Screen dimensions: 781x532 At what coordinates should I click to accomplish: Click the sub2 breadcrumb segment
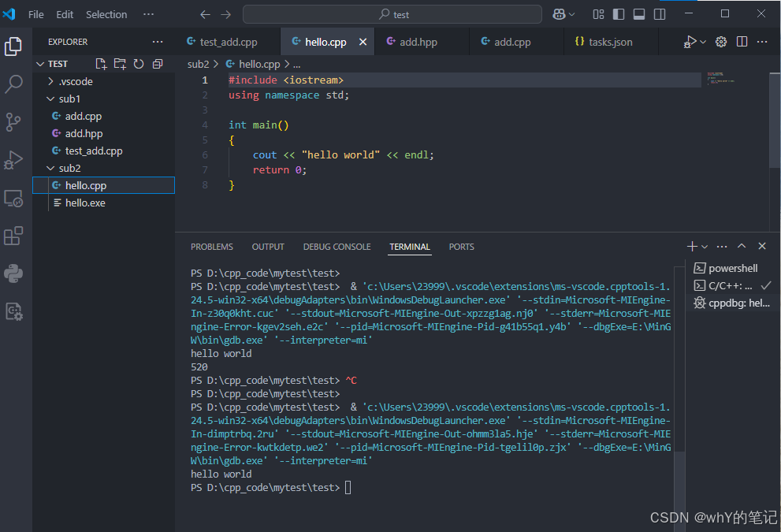pyautogui.click(x=199, y=65)
